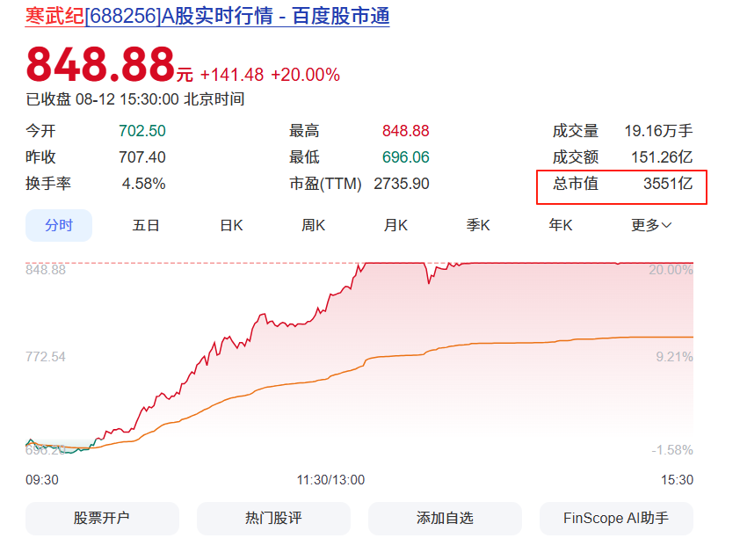Open the 寒武纪[688256]A股实时行情 title link
The image size is (740, 560).
click(x=207, y=16)
